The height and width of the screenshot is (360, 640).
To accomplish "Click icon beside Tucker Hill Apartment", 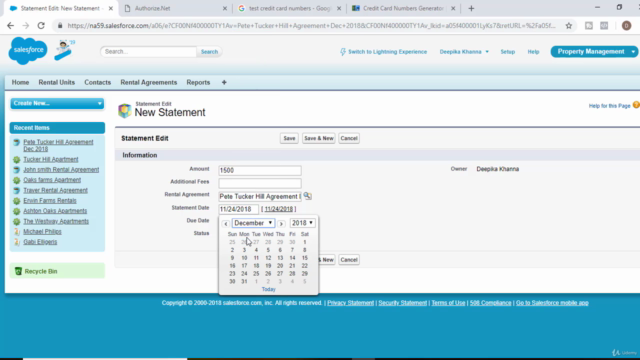I will [17, 160].
